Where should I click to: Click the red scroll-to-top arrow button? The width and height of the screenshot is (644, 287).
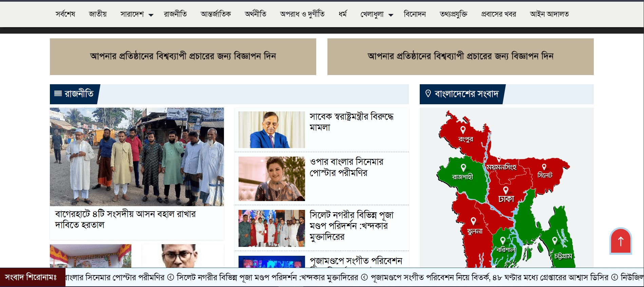(x=621, y=241)
